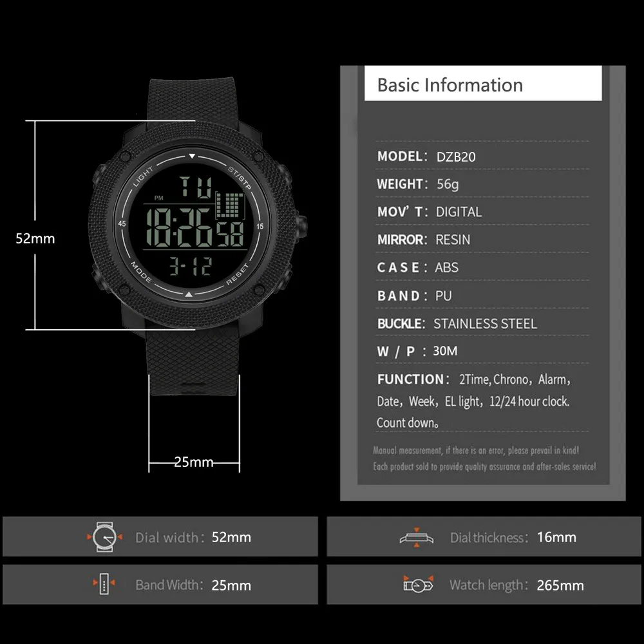Screen dimensions: 644x644
Task: Click the 52mm height dimension label
Action: click(35, 239)
